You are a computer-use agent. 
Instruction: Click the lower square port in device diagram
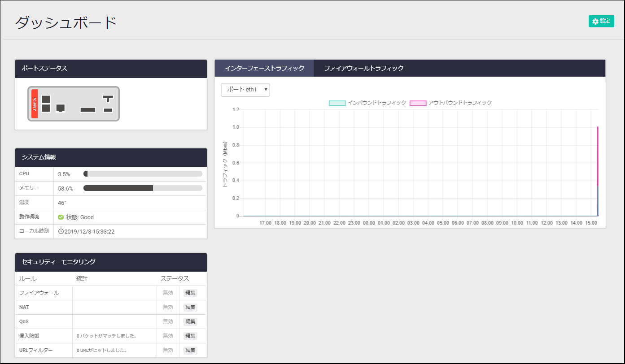click(x=46, y=108)
